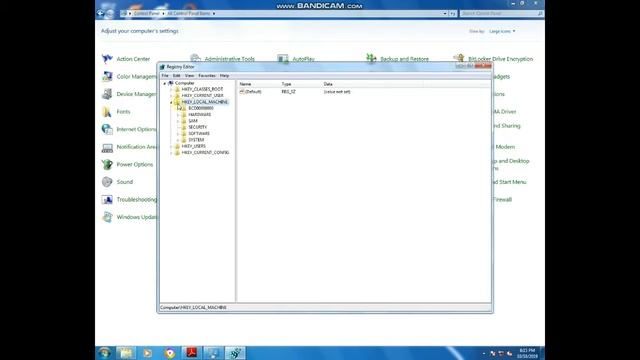Select the HKEY_CLASSES_ROOT key

coord(202,89)
